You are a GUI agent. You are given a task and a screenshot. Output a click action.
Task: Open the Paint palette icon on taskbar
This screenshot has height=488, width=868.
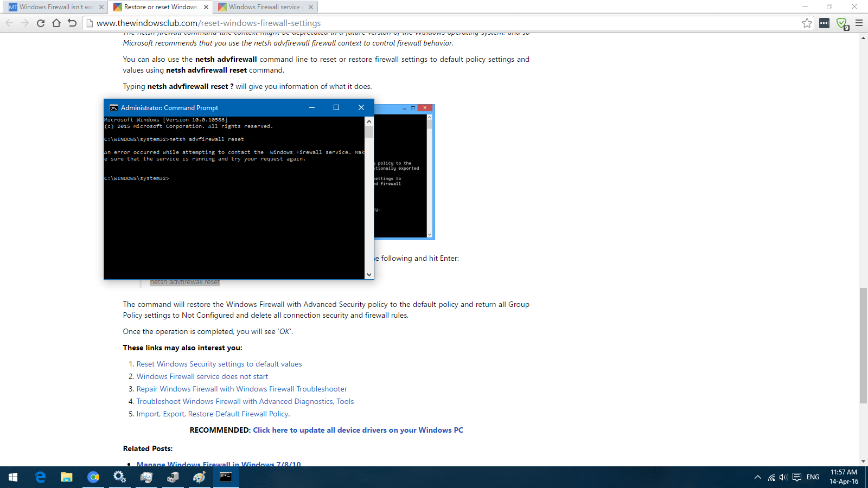199,477
